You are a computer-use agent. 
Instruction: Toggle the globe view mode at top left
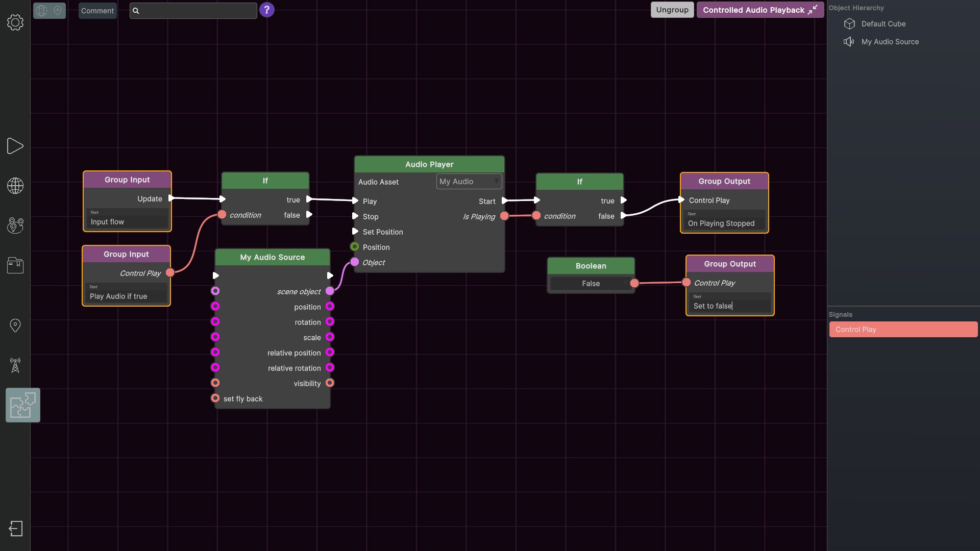click(41, 11)
